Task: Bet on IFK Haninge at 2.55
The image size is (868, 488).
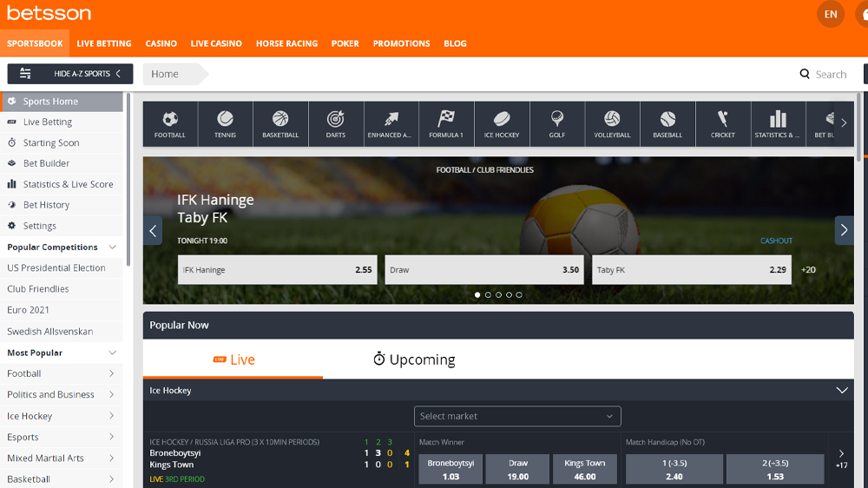Action: (x=278, y=270)
